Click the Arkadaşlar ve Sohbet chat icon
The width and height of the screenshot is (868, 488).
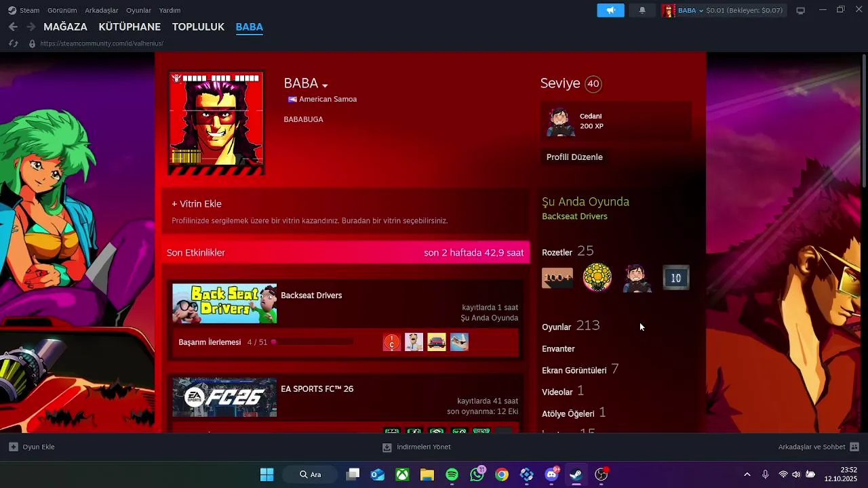pos(854,447)
